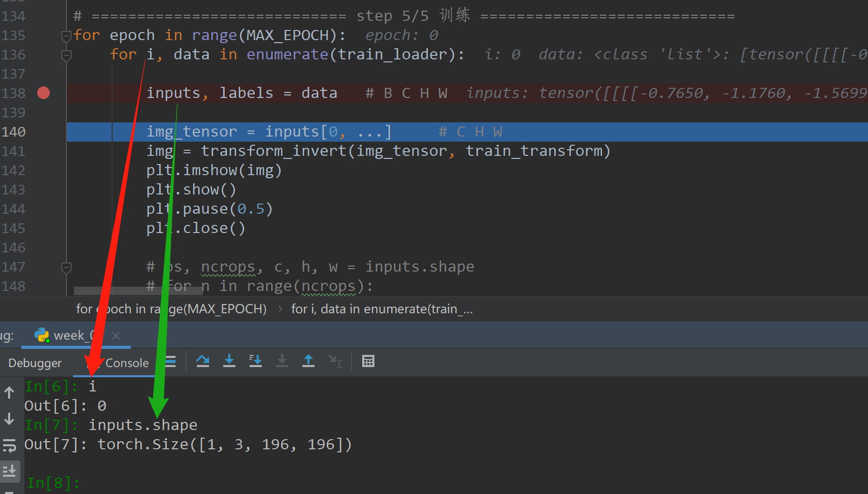Image resolution: width=868 pixels, height=494 pixels.
Task: Remove the breakpoint on line 138
Action: click(x=44, y=93)
